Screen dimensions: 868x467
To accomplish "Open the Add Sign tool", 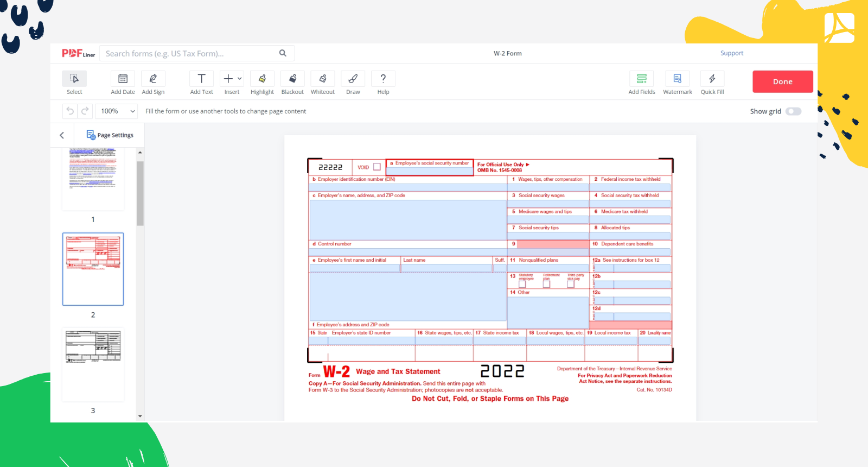I will click(x=153, y=79).
